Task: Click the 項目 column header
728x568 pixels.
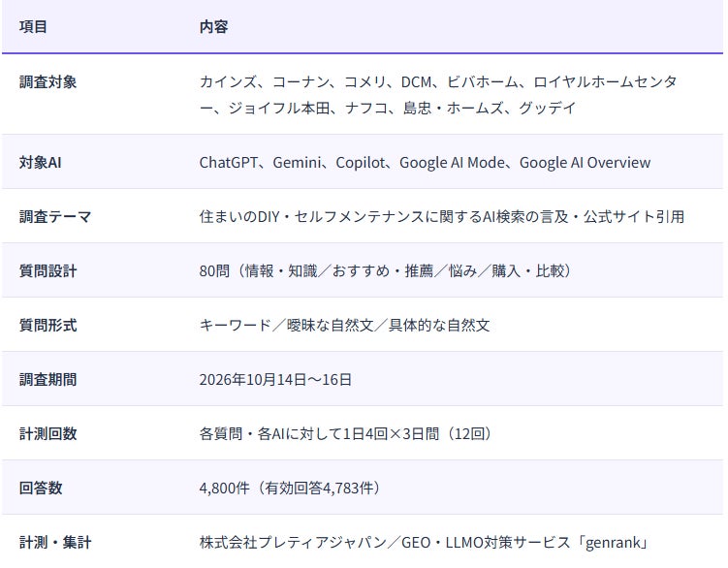Action: point(33,26)
